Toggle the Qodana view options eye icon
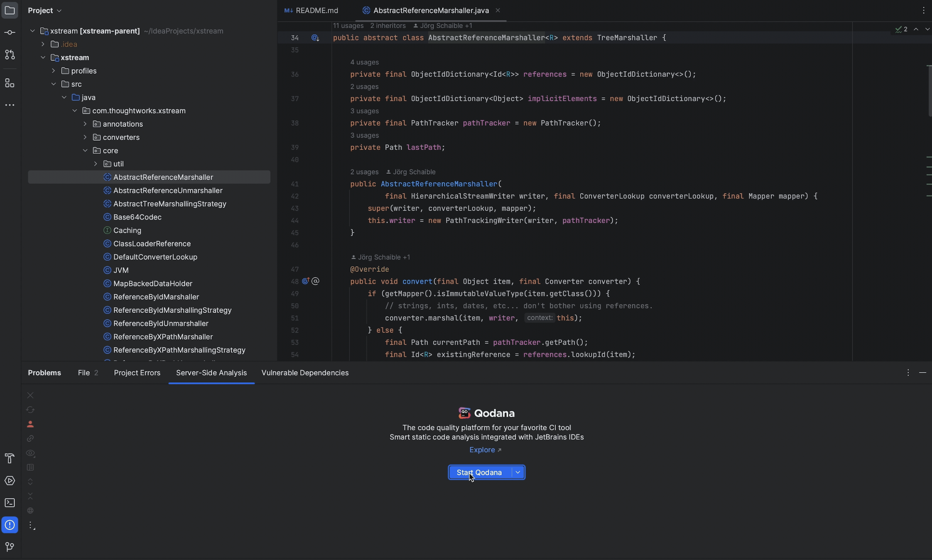Viewport: 932px width, 560px height. click(x=30, y=453)
